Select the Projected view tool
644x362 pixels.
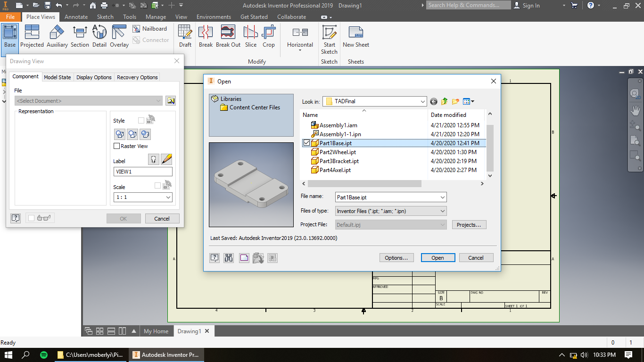(32, 36)
